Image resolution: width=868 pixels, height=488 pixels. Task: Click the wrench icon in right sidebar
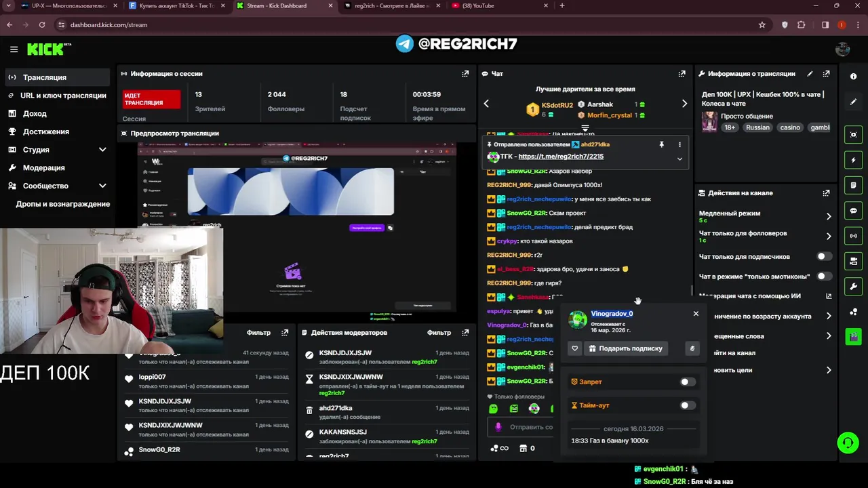pyautogui.click(x=854, y=286)
